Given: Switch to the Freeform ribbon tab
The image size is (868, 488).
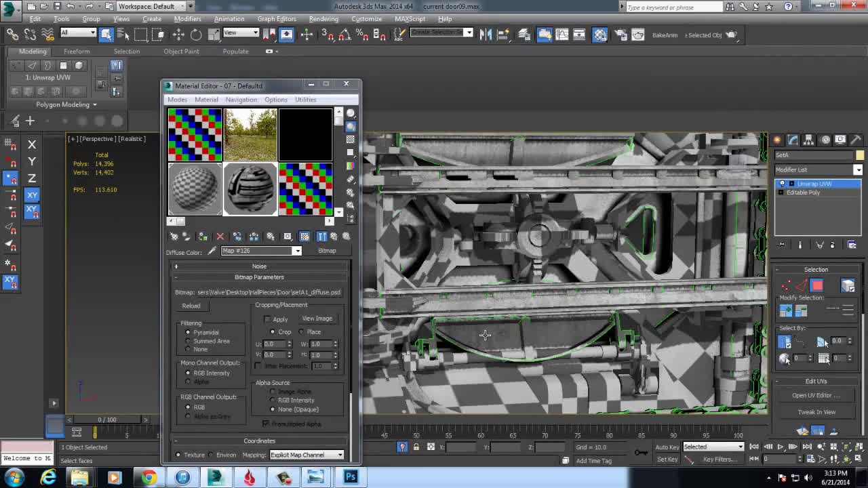Looking at the screenshot, I should 77,52.
